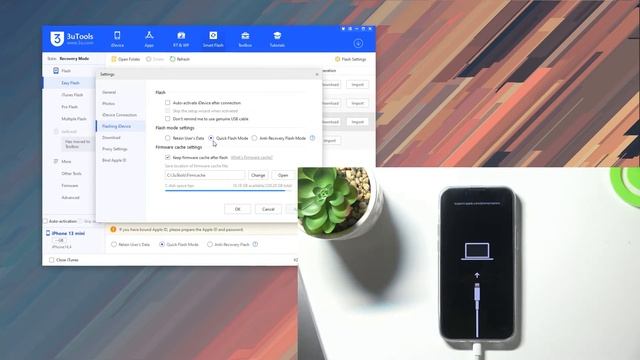The height and width of the screenshot is (360, 640).
Task: Click the Flash icon in the sidebar
Action: (56, 71)
